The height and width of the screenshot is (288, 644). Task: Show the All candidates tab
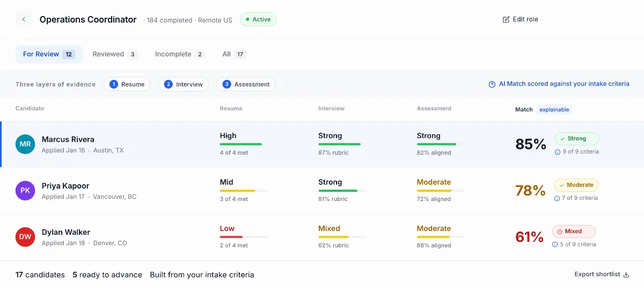234,54
